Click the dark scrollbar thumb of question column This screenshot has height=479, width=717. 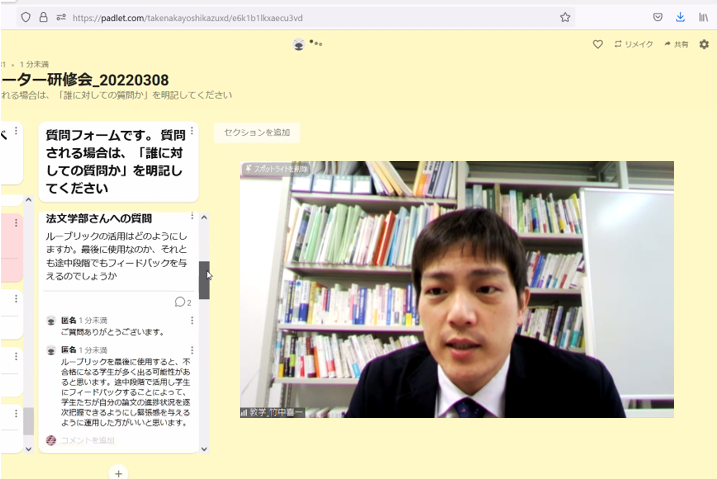coord(204,280)
